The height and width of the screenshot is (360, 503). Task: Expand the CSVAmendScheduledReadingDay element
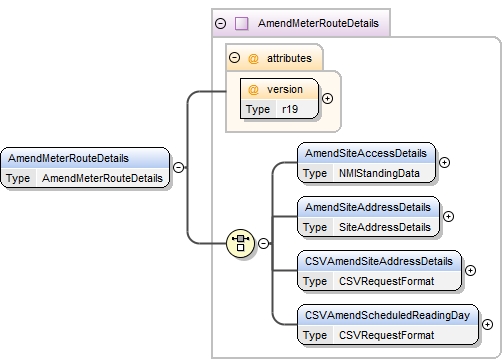[x=487, y=325]
